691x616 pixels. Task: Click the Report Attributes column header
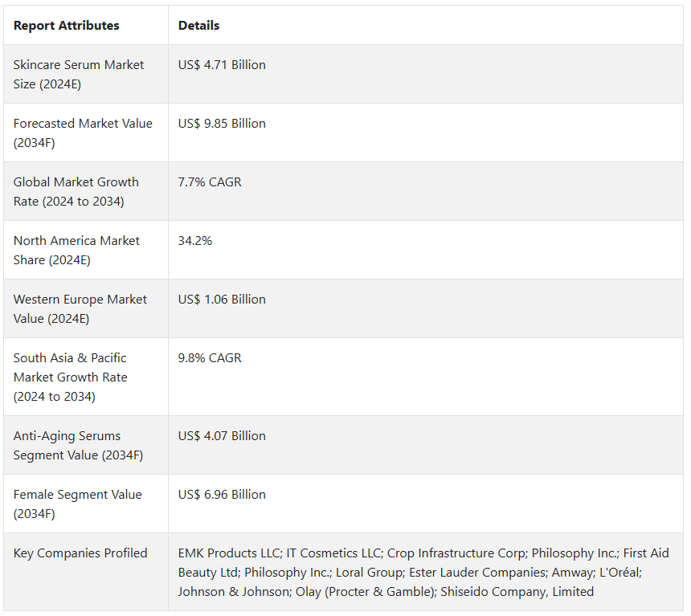tap(67, 26)
